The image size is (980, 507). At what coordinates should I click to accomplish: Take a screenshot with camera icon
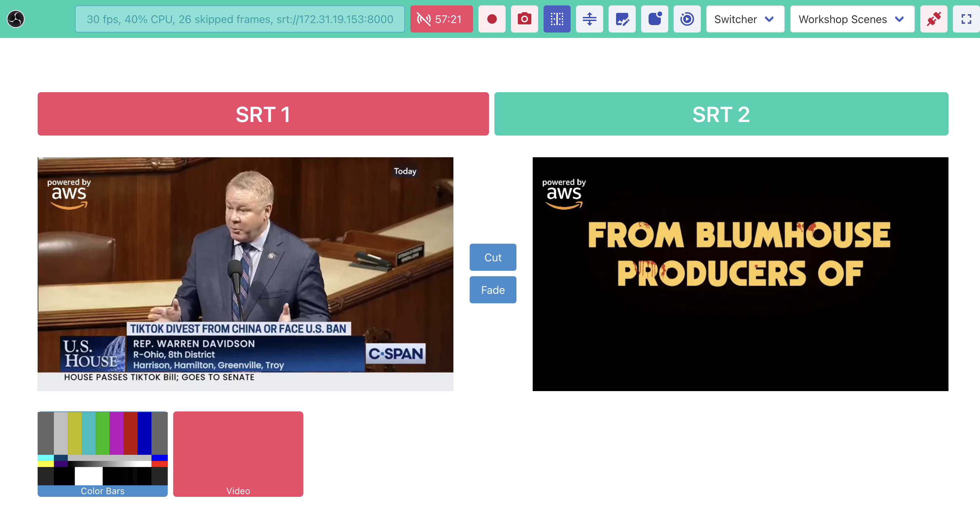524,19
